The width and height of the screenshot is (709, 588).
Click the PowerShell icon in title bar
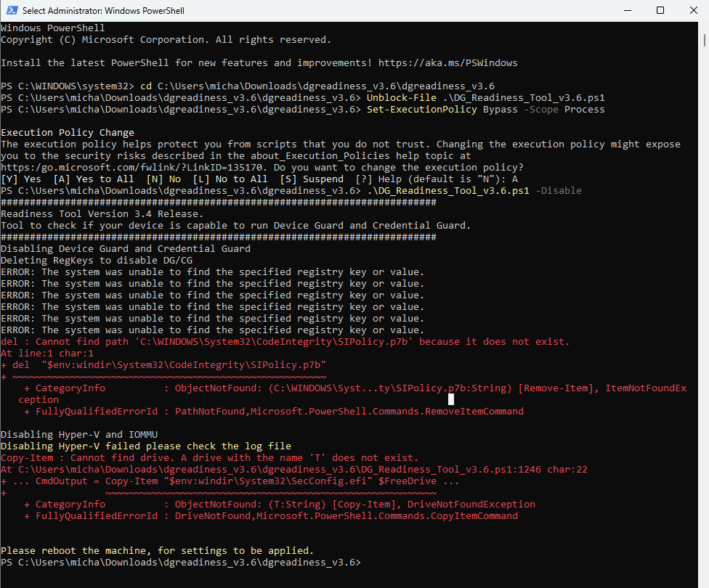12,10
